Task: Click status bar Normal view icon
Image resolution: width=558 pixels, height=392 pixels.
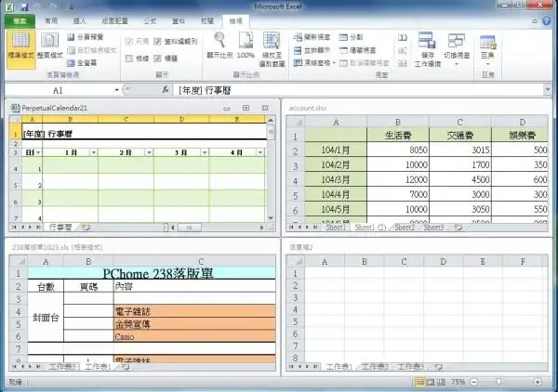Action: point(420,382)
